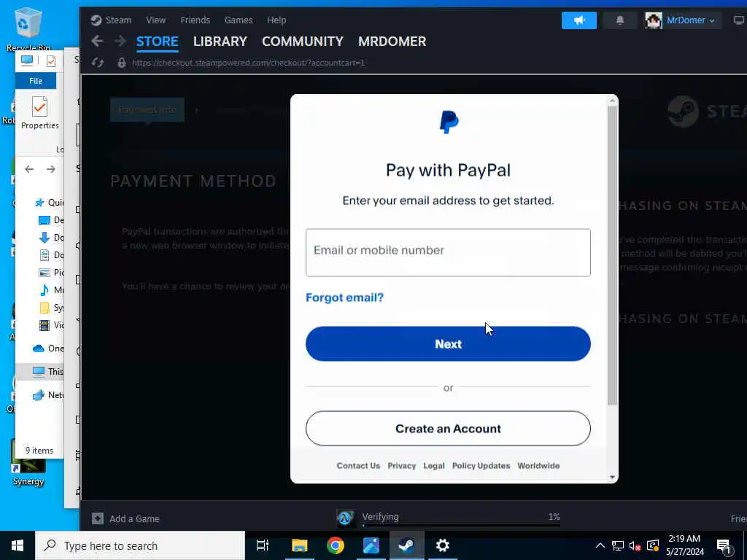Screen dimensions: 747x560
Task: Select Quick access in Explorer tree
Action: pos(49,203)
